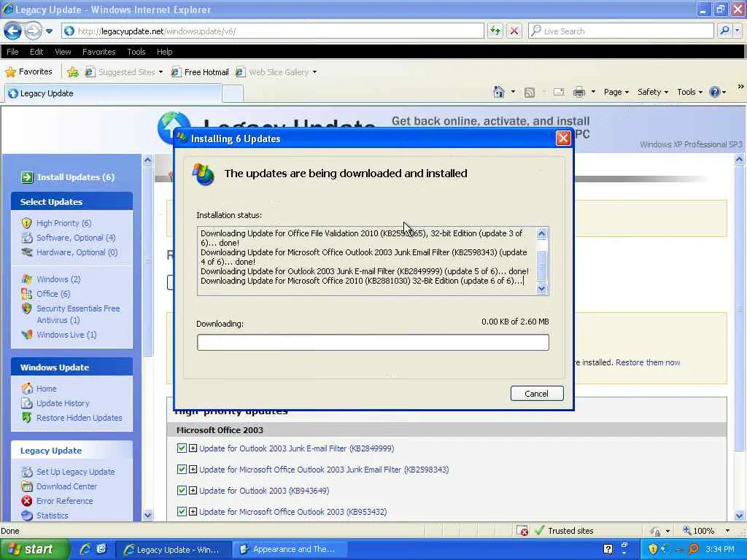This screenshot has height=560, width=747.
Task: Refresh the page using the green arrows icon
Action: tap(495, 31)
